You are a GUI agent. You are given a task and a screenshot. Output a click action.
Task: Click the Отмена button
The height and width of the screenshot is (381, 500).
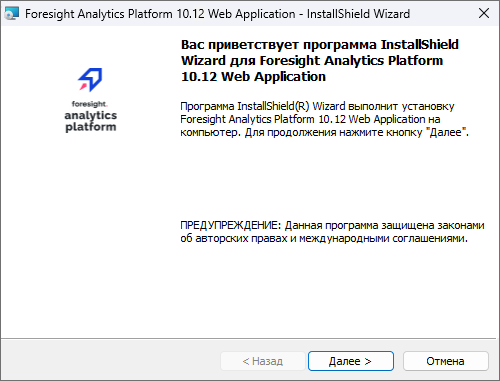click(446, 361)
